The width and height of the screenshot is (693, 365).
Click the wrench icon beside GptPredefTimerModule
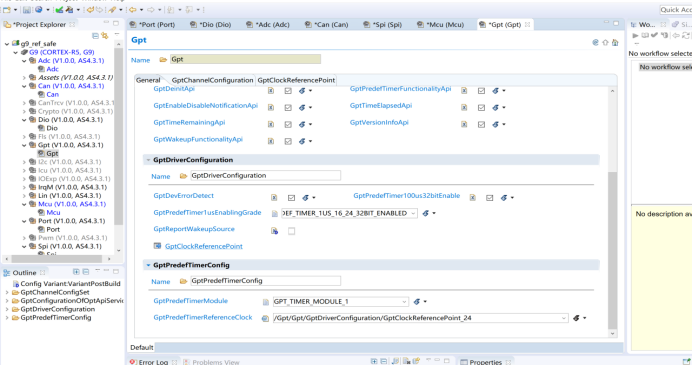[x=417, y=301]
